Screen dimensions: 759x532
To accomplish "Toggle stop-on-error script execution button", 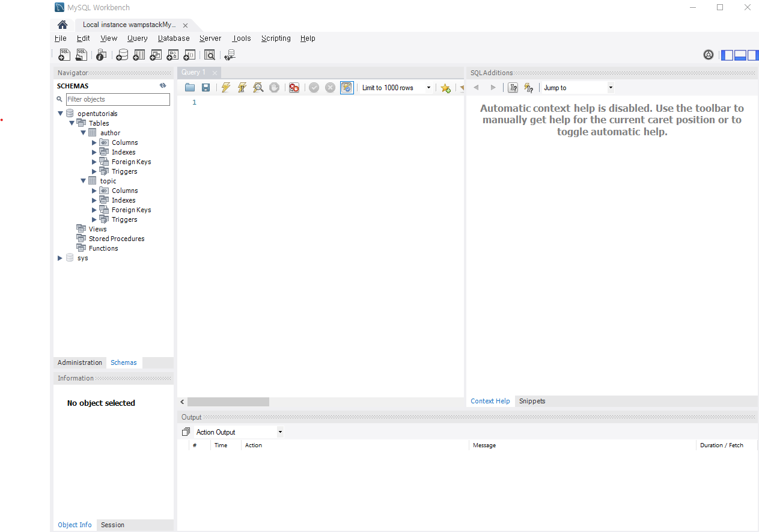I will pyautogui.click(x=294, y=88).
